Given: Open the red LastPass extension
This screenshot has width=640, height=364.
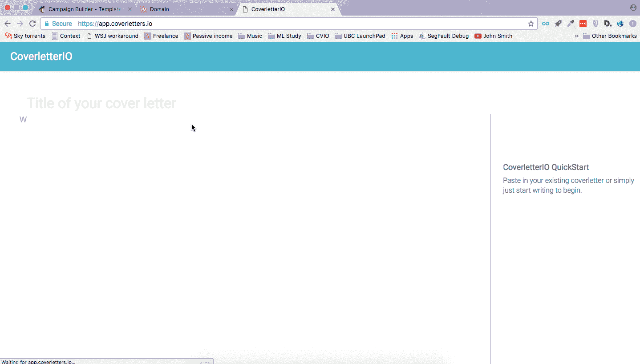Looking at the screenshot, I should tap(583, 24).
